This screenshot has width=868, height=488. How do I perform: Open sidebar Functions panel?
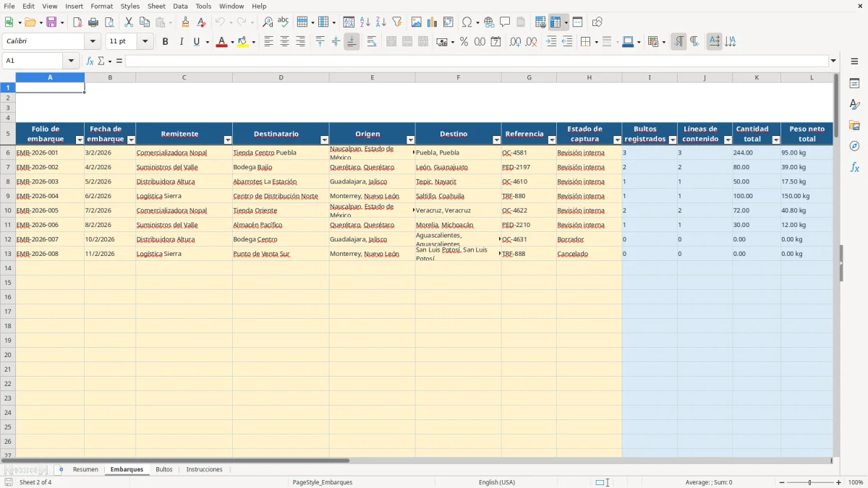pyautogui.click(x=854, y=167)
